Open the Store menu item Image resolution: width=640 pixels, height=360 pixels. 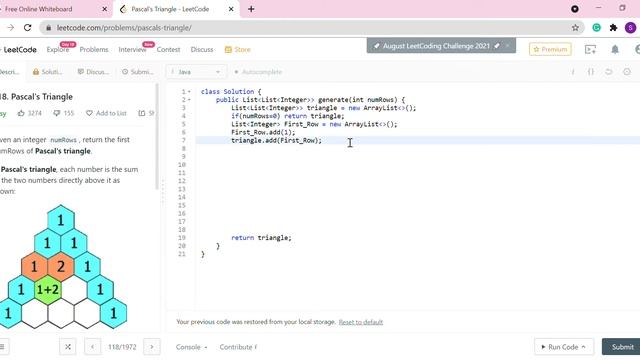click(238, 49)
